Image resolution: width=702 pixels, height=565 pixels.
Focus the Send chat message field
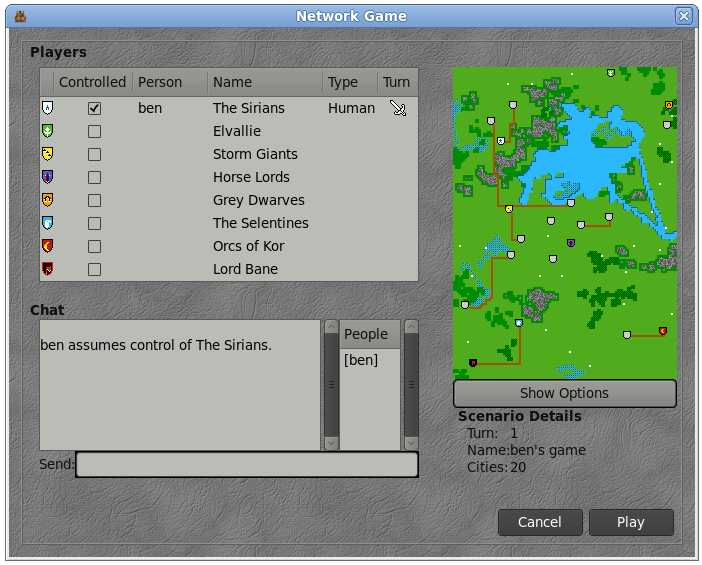tap(247, 465)
